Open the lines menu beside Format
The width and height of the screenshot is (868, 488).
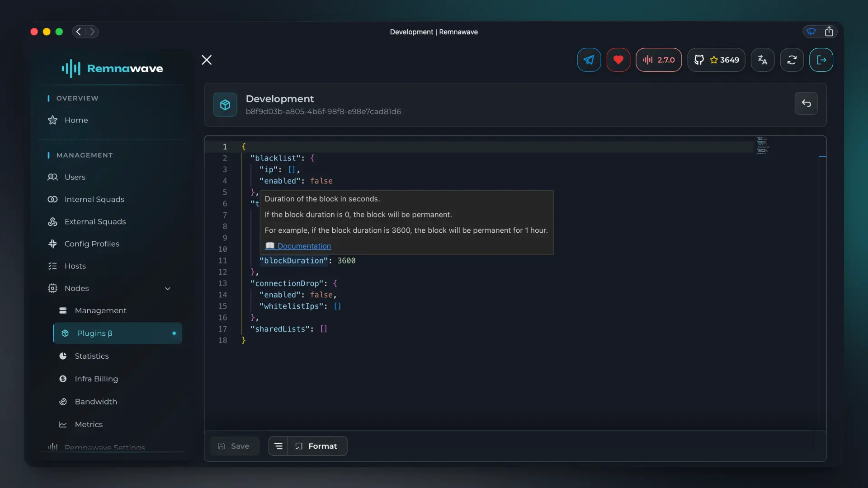(x=278, y=446)
